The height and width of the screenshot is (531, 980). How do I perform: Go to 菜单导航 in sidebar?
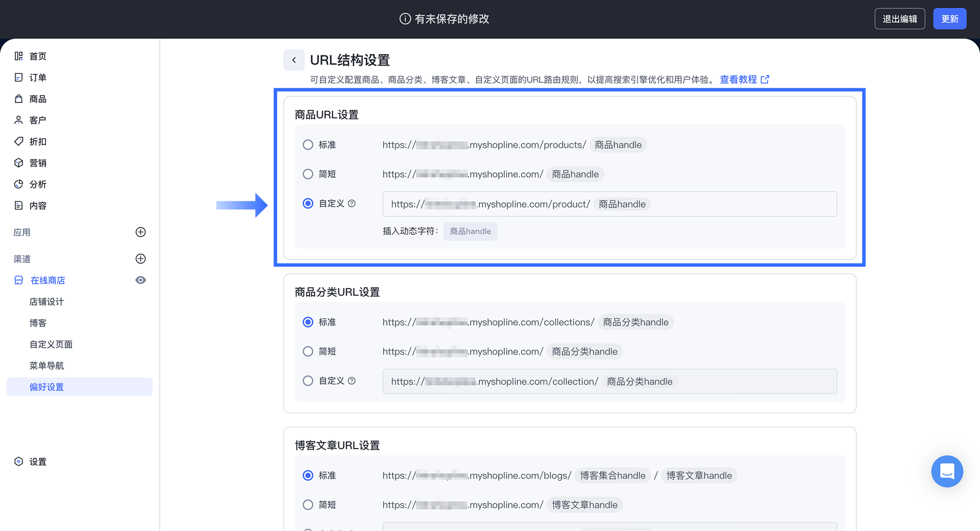47,366
